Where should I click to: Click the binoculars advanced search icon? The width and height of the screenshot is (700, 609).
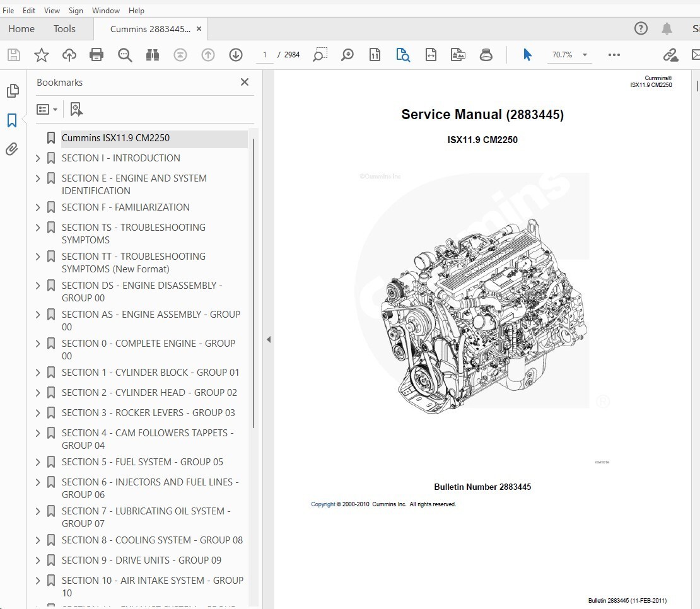153,55
